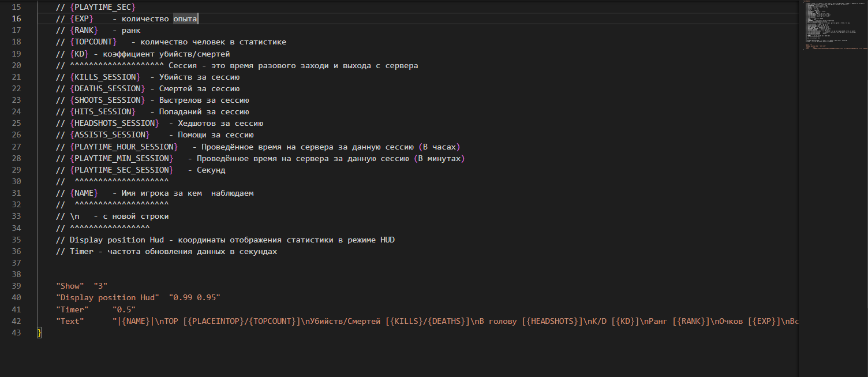
Task: Click the closing brace on line 43
Action: pyautogui.click(x=39, y=333)
